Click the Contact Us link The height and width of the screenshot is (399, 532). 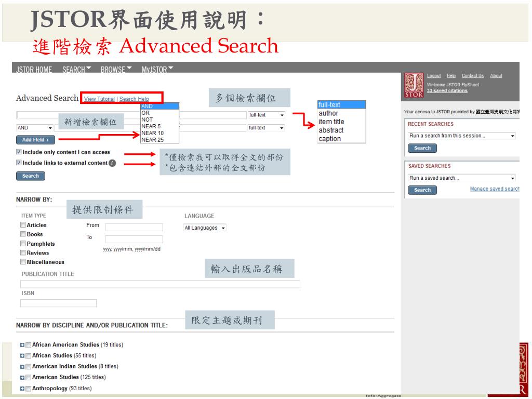coord(473,76)
